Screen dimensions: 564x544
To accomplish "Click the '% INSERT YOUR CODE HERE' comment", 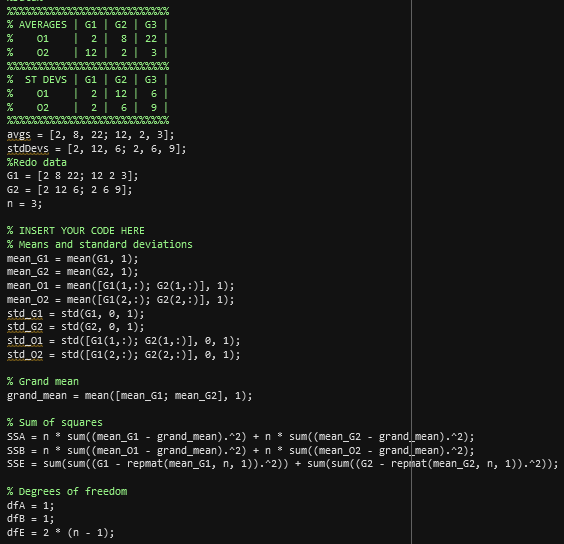I will [76, 231].
